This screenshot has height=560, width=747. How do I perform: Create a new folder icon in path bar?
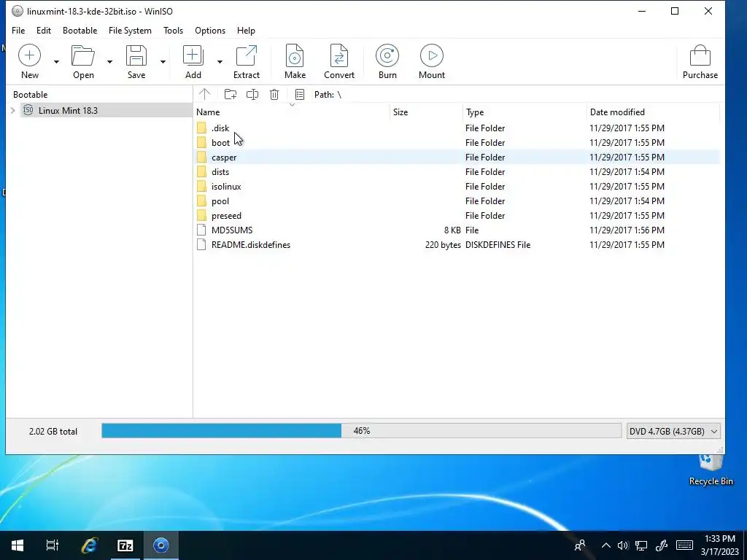[x=231, y=94]
